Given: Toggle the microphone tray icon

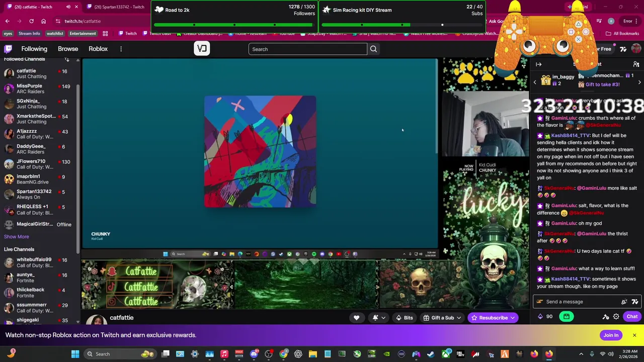Looking at the screenshot, I should tap(592, 354).
